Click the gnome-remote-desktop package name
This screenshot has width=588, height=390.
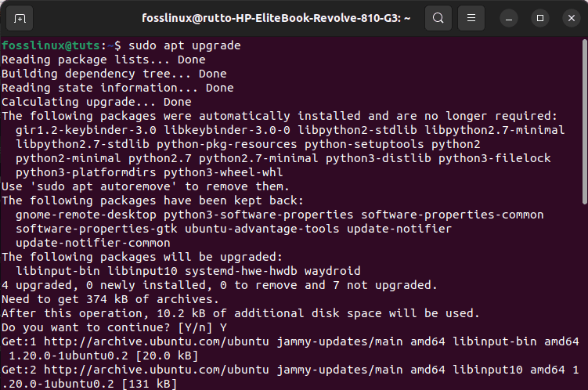86,215
